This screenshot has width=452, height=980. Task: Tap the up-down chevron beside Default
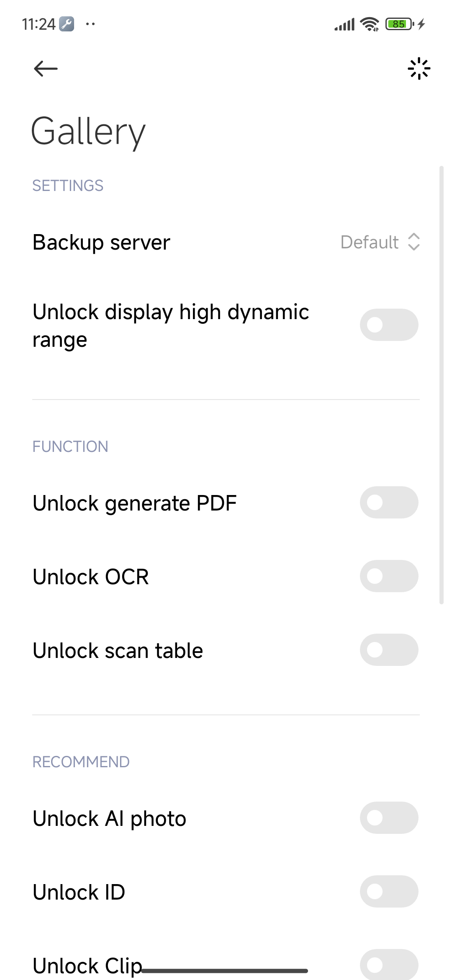tap(414, 242)
